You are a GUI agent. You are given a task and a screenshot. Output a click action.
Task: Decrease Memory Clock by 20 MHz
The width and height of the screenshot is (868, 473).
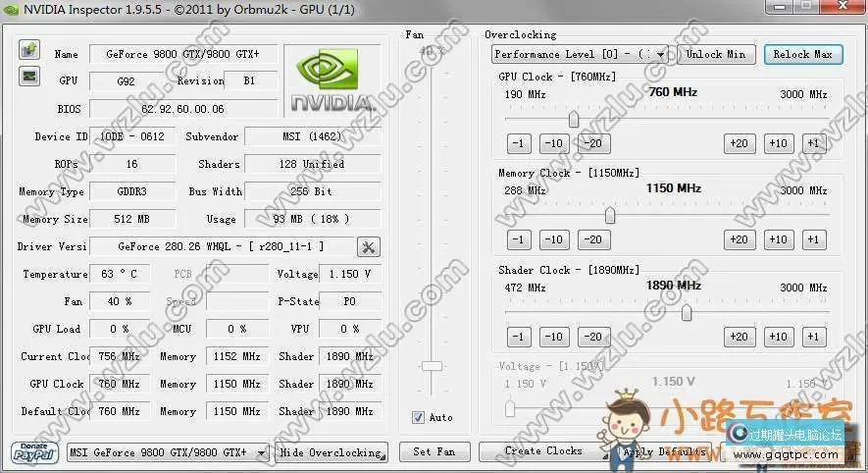[x=592, y=239]
